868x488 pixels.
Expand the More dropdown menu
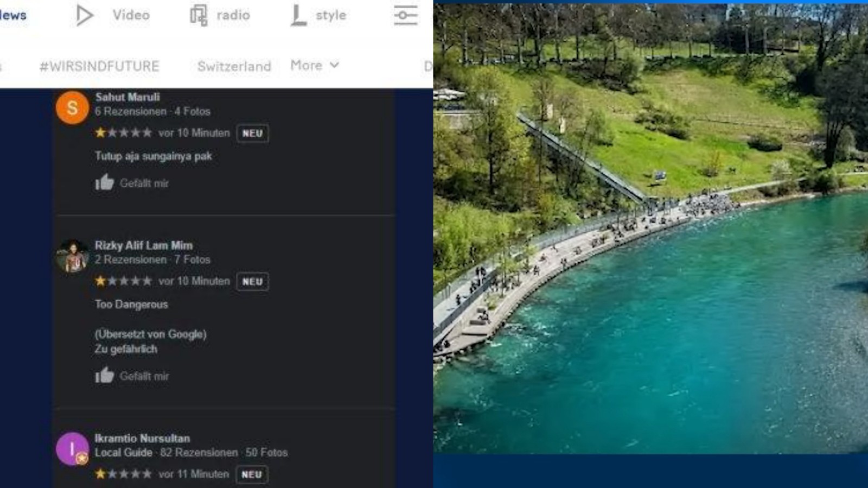click(315, 65)
